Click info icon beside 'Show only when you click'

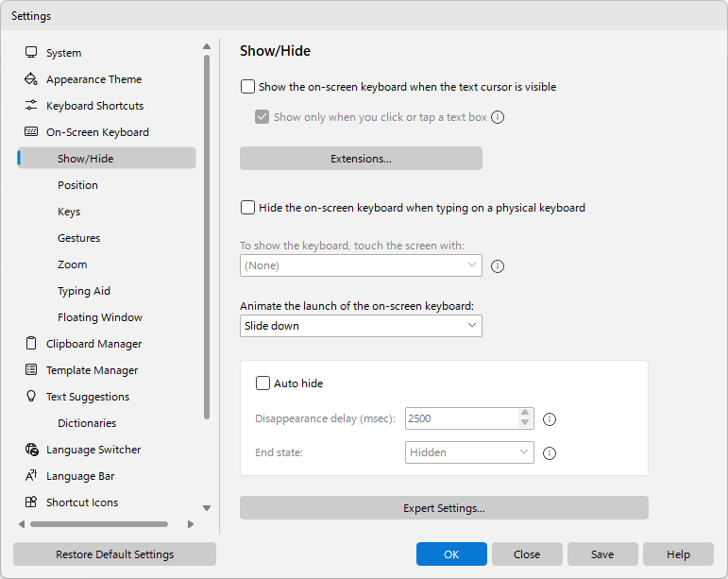[498, 117]
